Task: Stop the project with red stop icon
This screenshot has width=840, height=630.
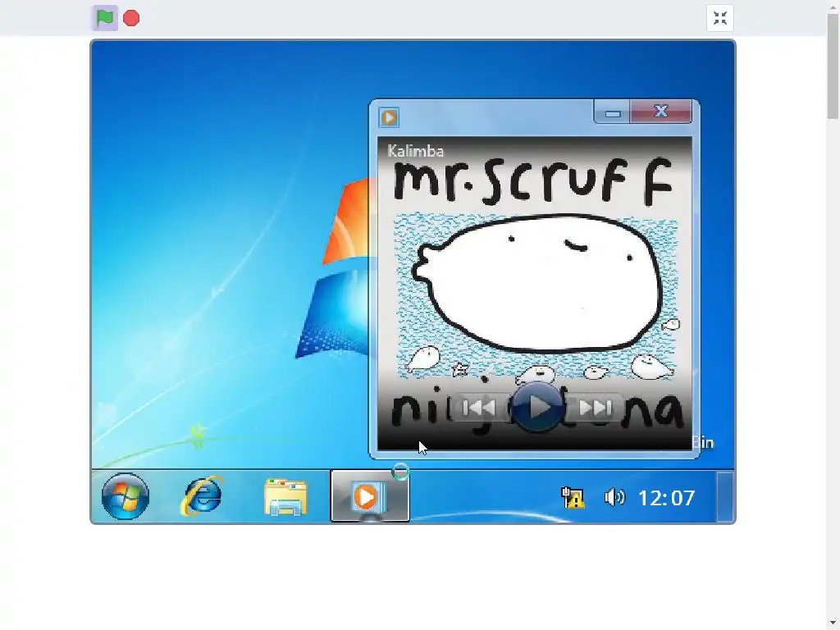Action: coord(131,18)
